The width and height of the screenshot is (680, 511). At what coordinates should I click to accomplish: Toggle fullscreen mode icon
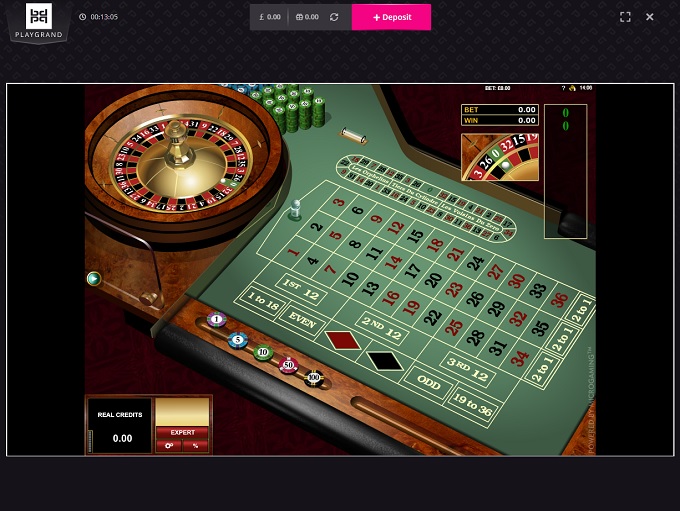(625, 17)
